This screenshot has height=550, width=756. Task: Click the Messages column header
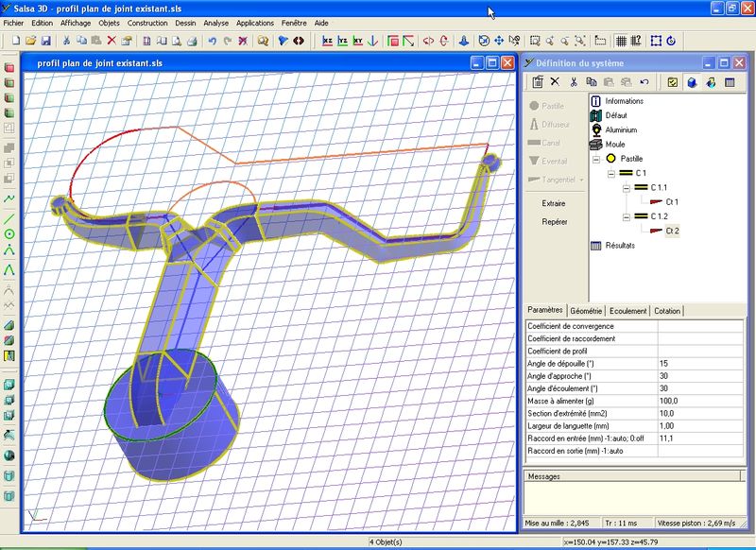(x=632, y=476)
